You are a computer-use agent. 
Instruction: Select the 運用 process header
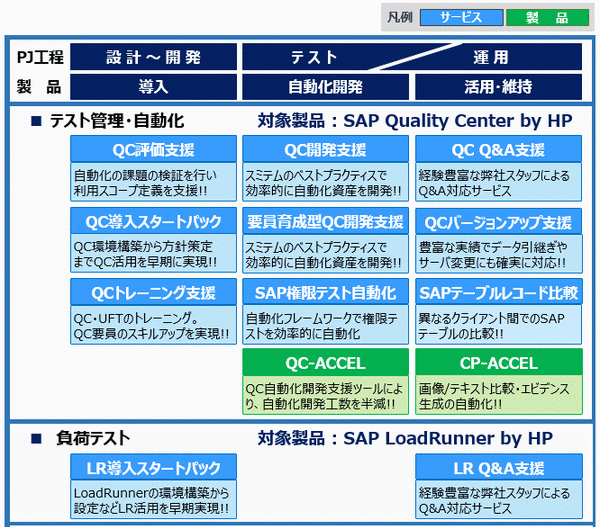(x=491, y=57)
